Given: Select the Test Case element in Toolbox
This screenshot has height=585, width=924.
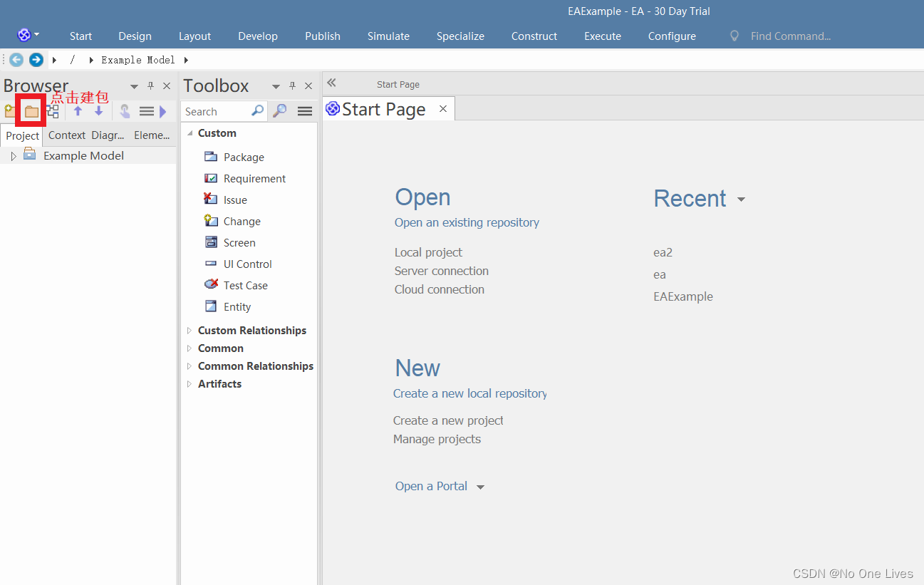Looking at the screenshot, I should click(x=236, y=285).
